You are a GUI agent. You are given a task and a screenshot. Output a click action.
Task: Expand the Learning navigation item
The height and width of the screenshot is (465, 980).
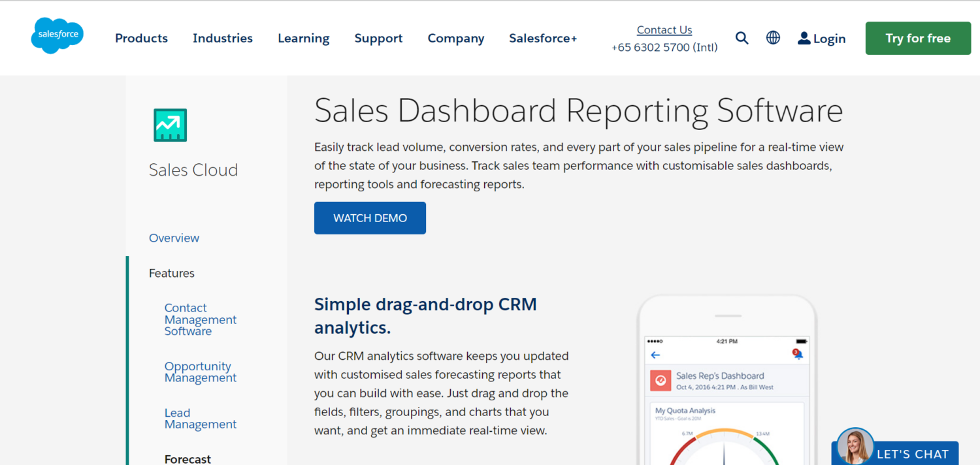[x=303, y=38]
